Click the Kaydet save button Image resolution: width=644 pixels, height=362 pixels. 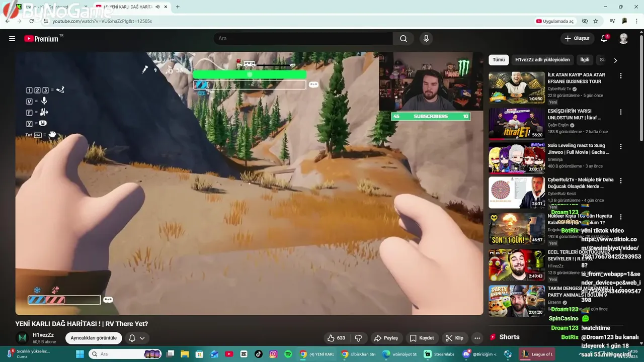click(x=422, y=338)
